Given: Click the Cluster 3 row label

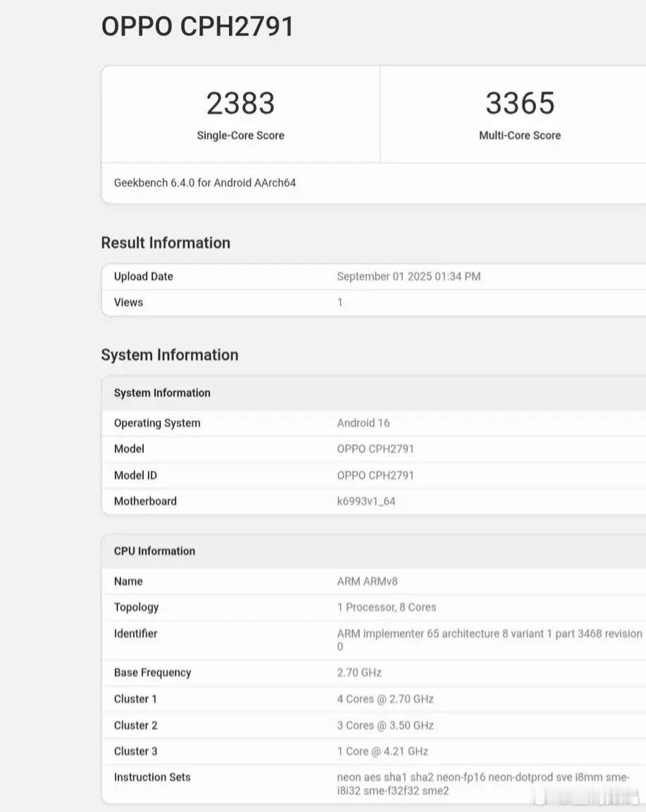Looking at the screenshot, I should [135, 751].
